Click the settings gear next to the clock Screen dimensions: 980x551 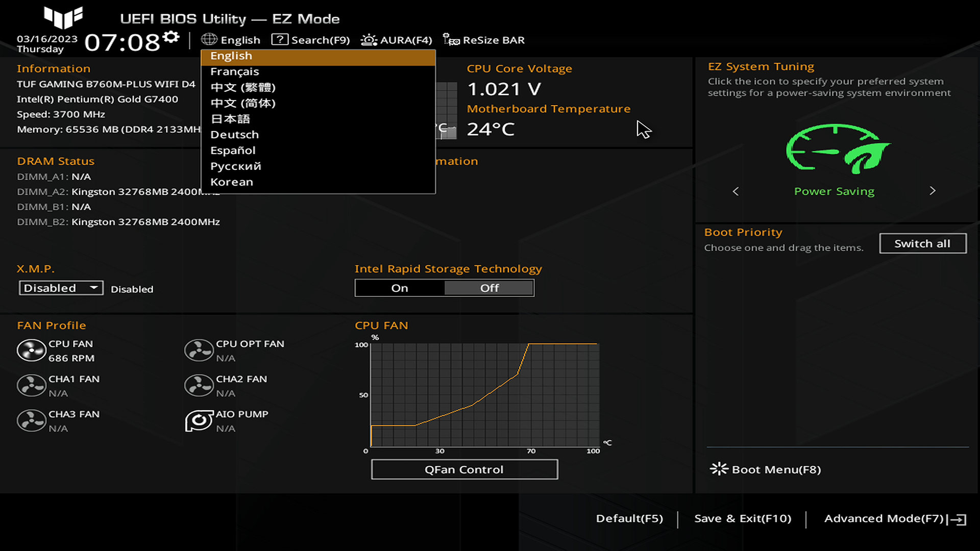(171, 37)
